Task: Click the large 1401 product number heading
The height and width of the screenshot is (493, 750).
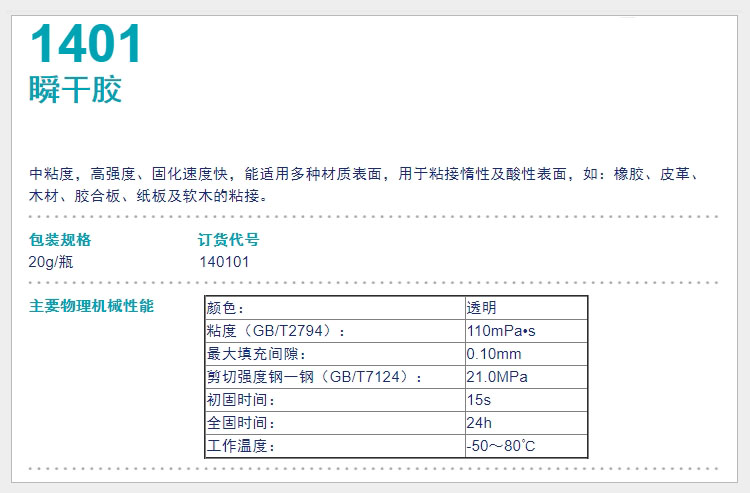Action: click(86, 45)
